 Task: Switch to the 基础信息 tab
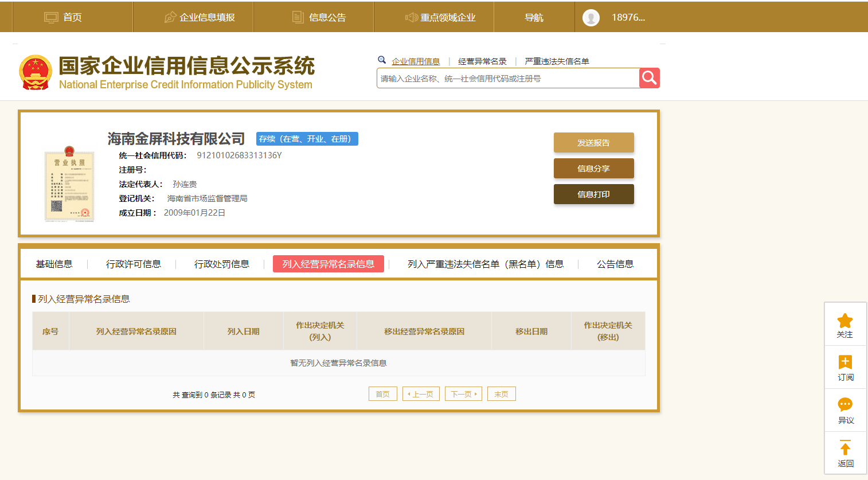(54, 264)
